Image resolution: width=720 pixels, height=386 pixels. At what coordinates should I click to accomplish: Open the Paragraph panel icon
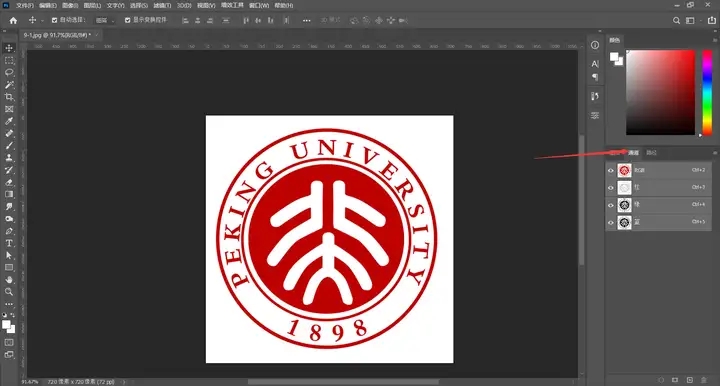point(595,77)
